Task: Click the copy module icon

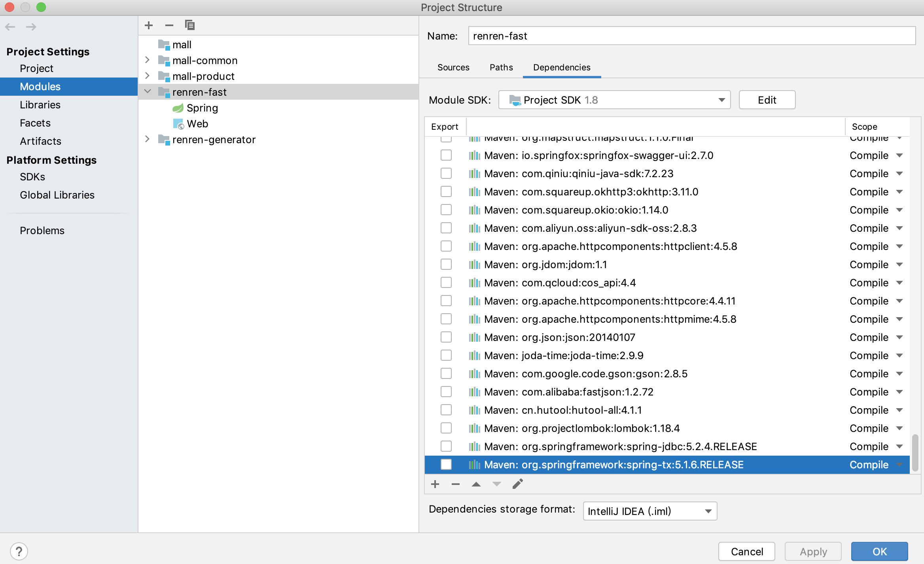Action: click(190, 25)
